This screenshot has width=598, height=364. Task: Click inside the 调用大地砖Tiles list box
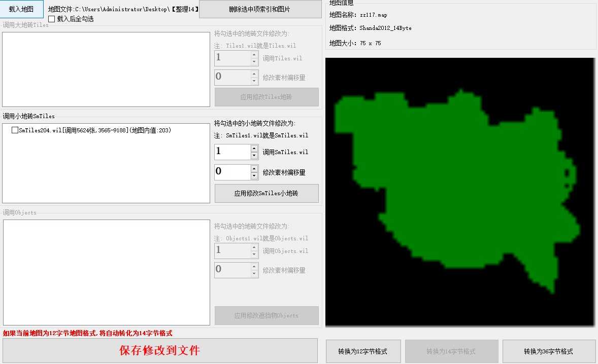106,69
